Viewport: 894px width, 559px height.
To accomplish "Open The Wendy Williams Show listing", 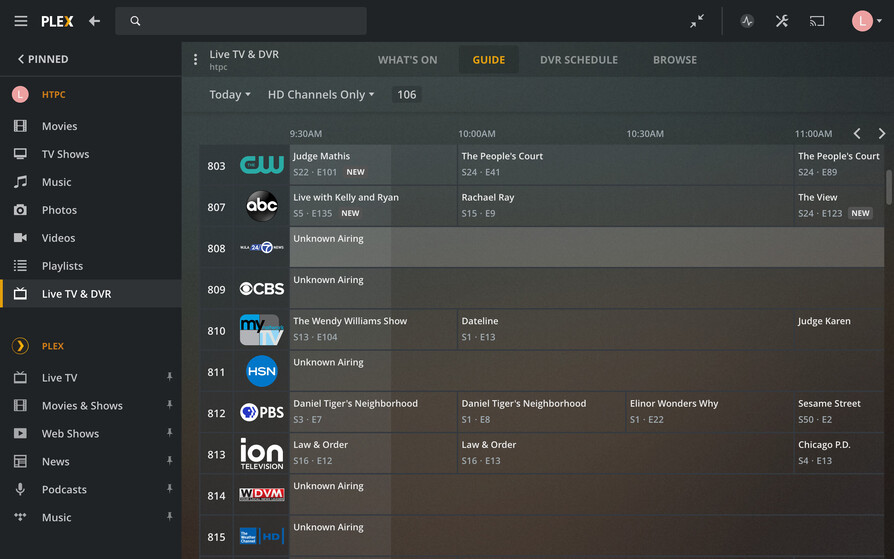I will tap(373, 330).
